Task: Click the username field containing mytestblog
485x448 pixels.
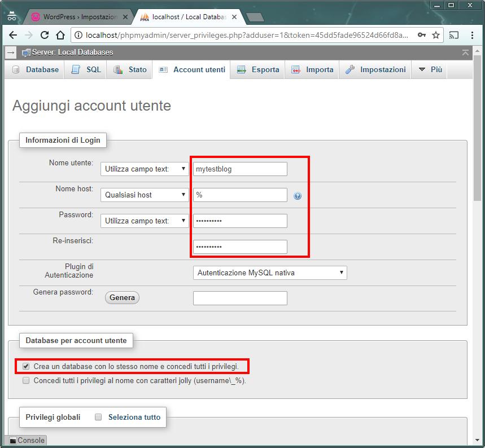Action: point(240,169)
